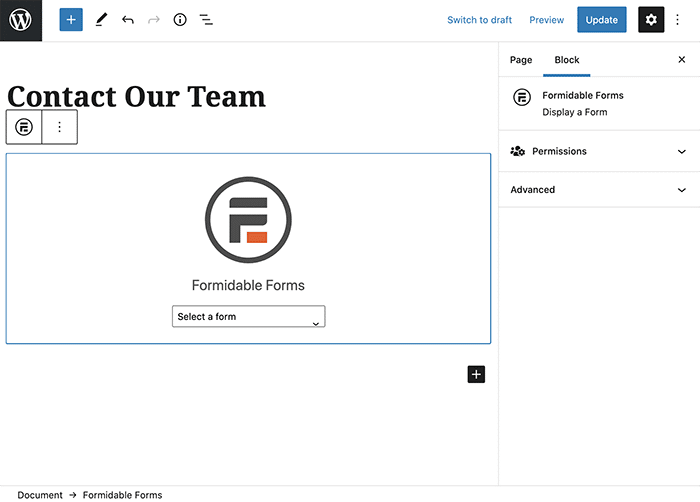Click the Formidable Forms block type icon in toolbar
Screen dimensions: 700x502
pyautogui.click(x=24, y=127)
